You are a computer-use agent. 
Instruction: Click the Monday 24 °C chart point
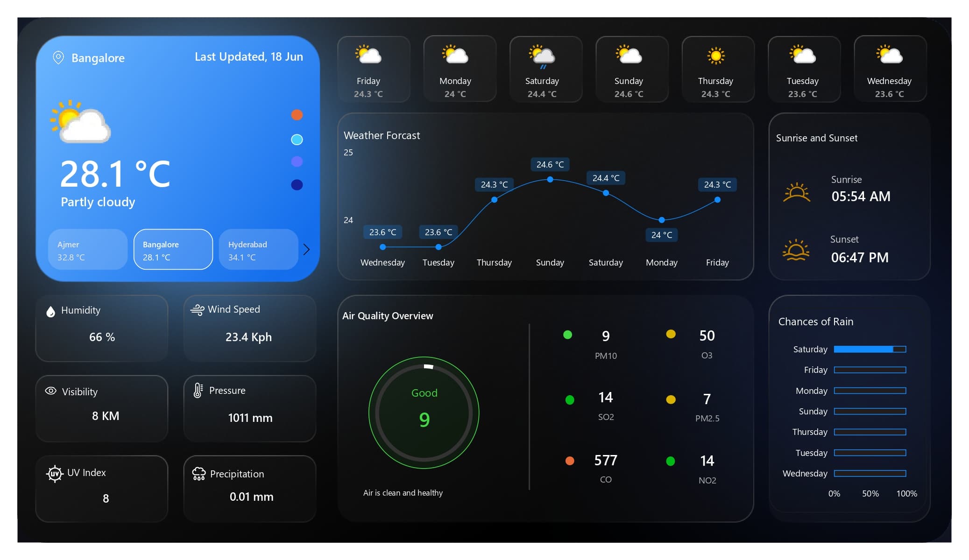tap(662, 220)
